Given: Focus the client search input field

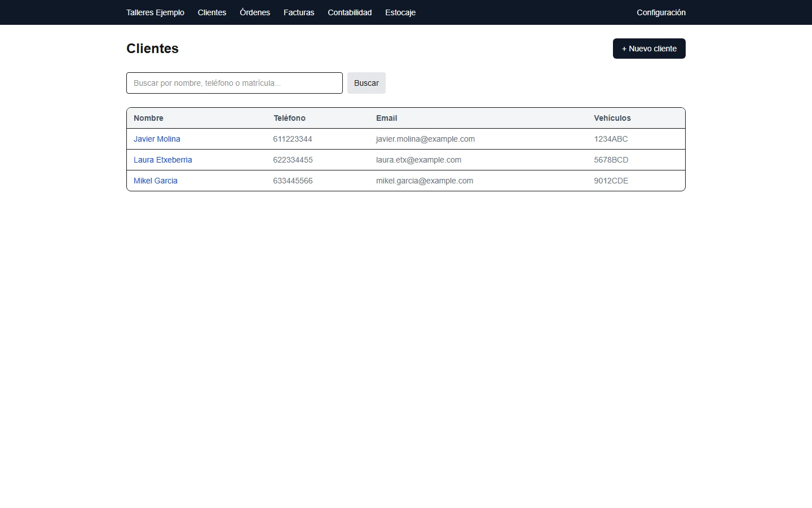Looking at the screenshot, I should pos(235,83).
